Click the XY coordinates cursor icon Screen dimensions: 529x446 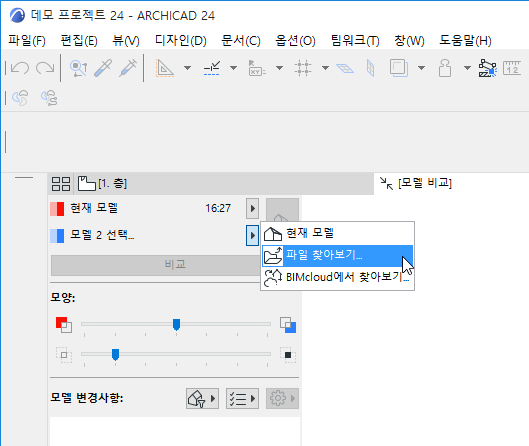(x=257, y=68)
